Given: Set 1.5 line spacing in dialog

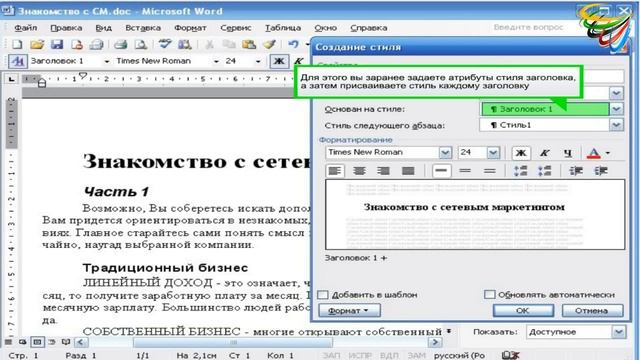Looking at the screenshot, I should point(465,171).
